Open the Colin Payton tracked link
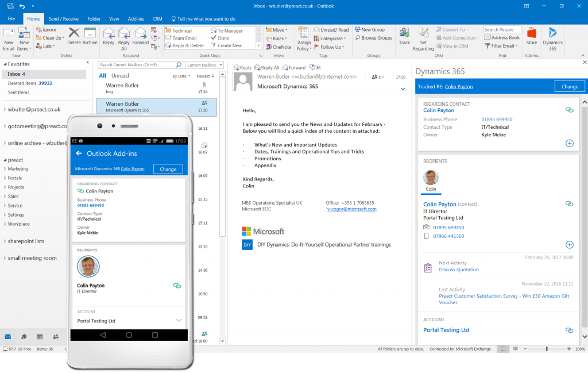 pyautogui.click(x=459, y=87)
